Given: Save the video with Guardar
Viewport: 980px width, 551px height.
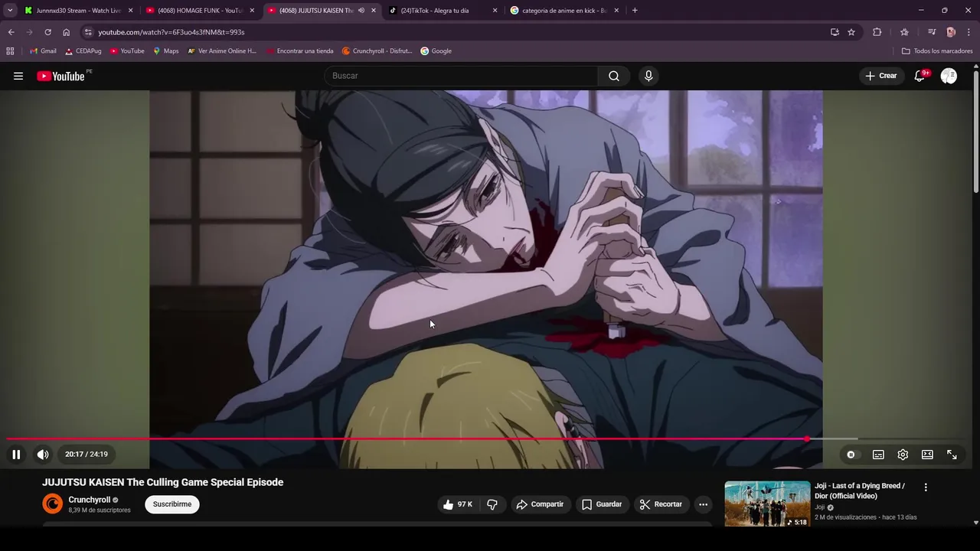Looking at the screenshot, I should coord(602,504).
